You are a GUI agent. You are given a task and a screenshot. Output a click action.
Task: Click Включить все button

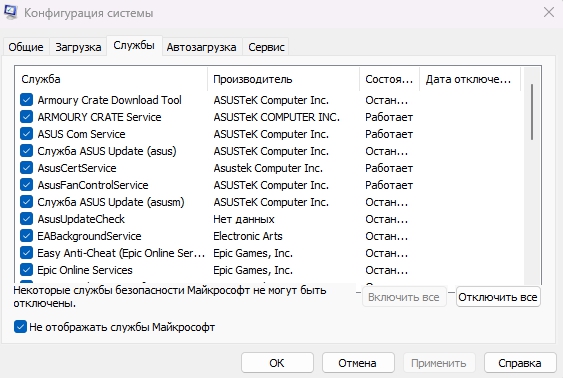(x=404, y=297)
